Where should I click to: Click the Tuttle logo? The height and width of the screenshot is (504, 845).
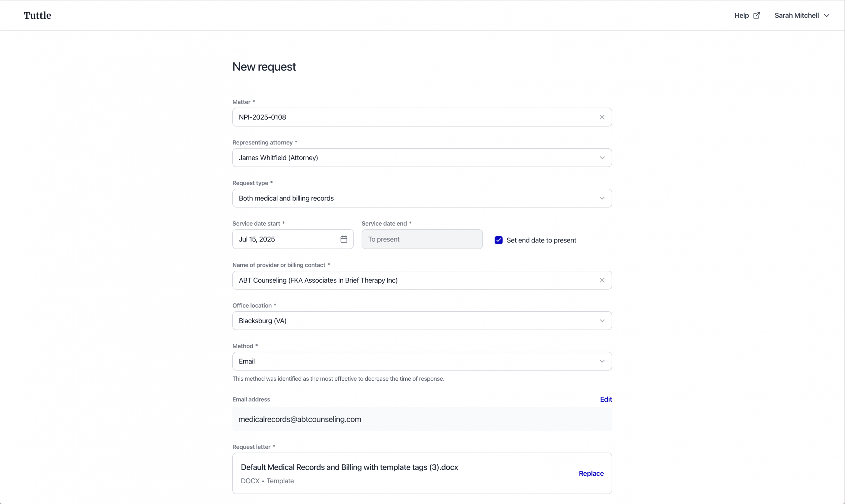[37, 15]
